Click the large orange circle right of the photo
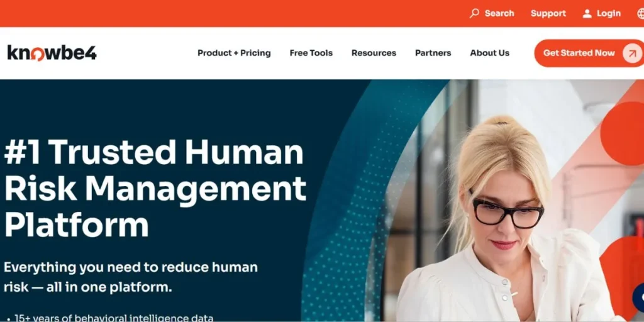644x322 pixels. tap(623, 133)
